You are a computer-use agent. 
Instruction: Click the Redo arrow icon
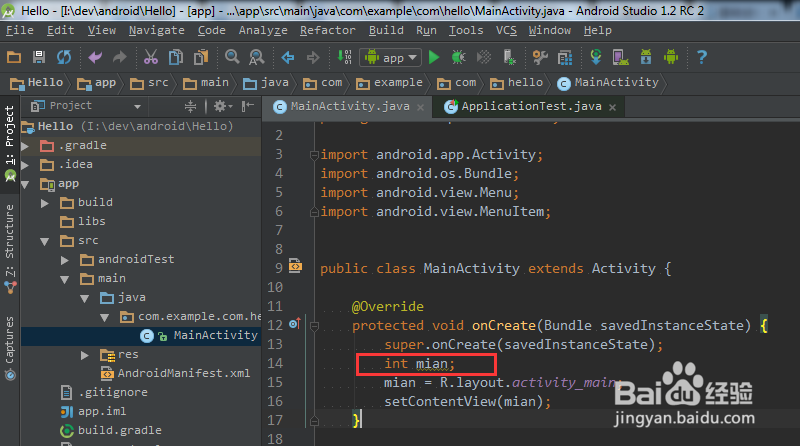[x=119, y=57]
